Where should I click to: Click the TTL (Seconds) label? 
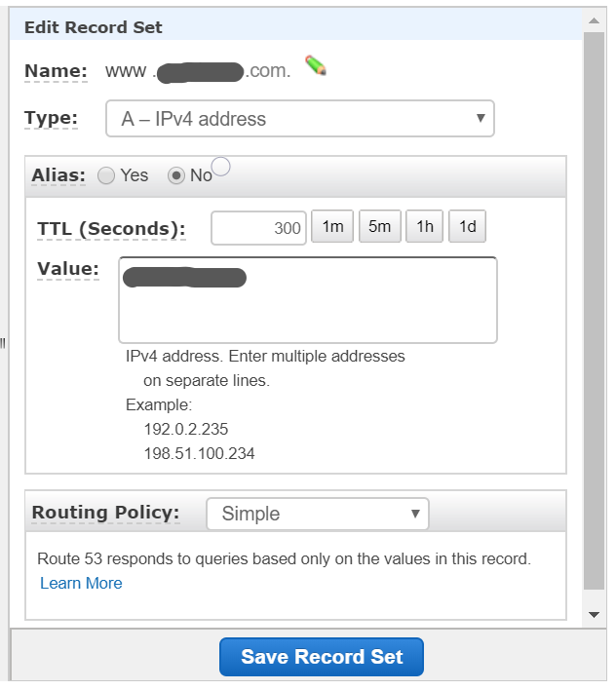(110, 229)
